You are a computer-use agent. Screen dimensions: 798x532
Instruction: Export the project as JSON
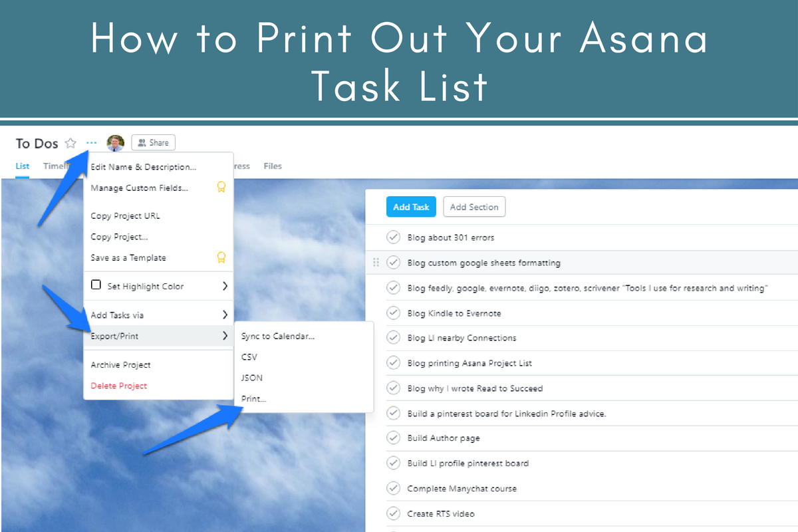point(252,378)
